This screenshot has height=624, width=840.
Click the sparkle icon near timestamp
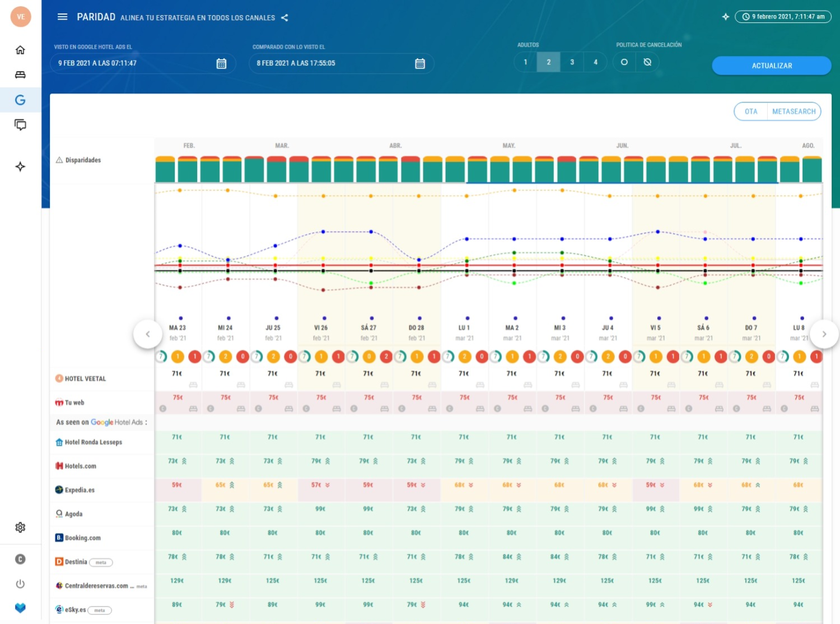tap(726, 17)
